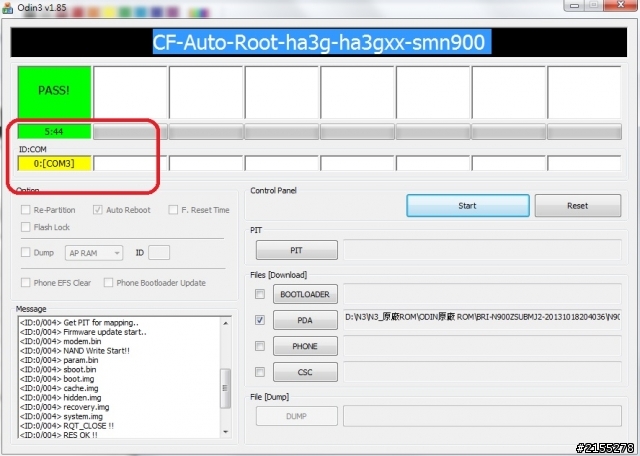Select the 'boot.img' log line
This screenshot has width=640, height=456.
[x=57, y=379]
